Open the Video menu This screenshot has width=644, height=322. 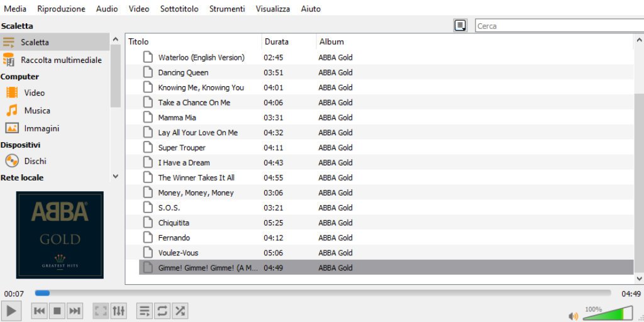click(139, 9)
